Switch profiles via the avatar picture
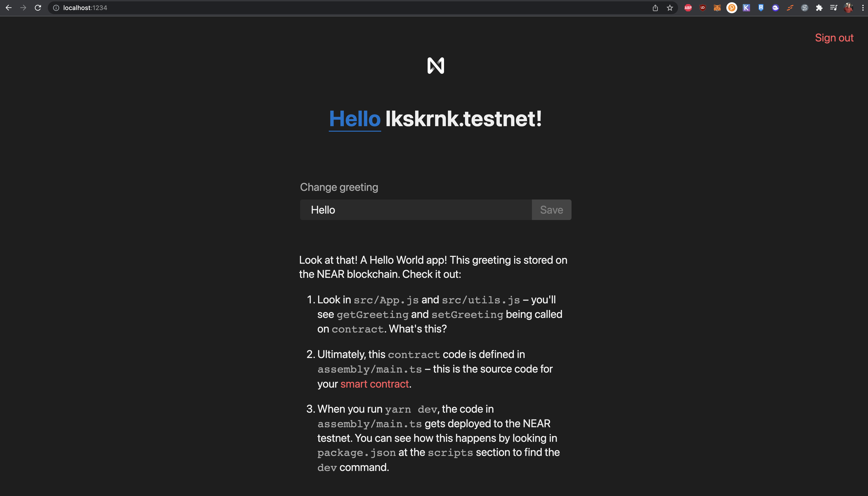Screen dimensions: 868x496 pyautogui.click(x=848, y=8)
